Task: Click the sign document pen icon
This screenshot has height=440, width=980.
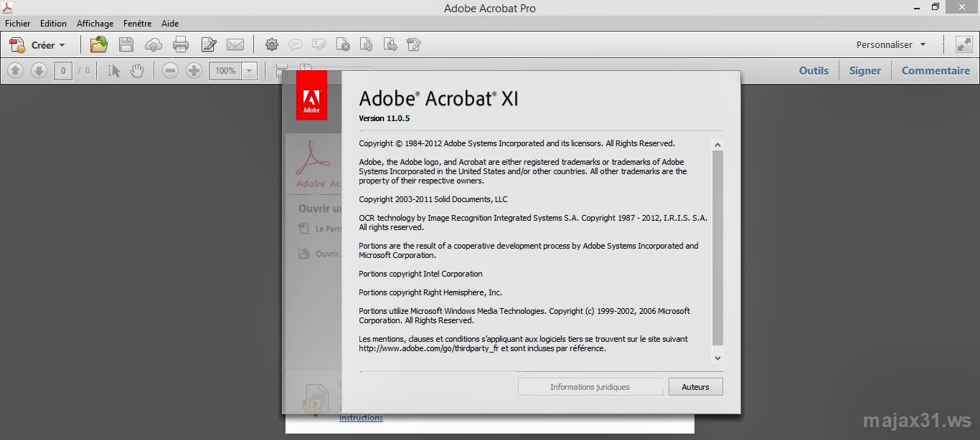Action: pos(209,45)
